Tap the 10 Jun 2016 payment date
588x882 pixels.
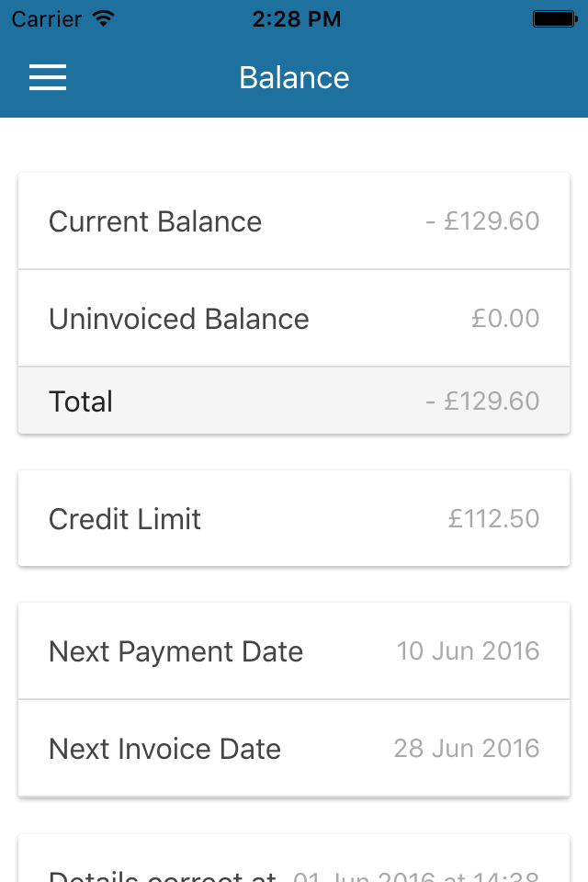(x=469, y=651)
